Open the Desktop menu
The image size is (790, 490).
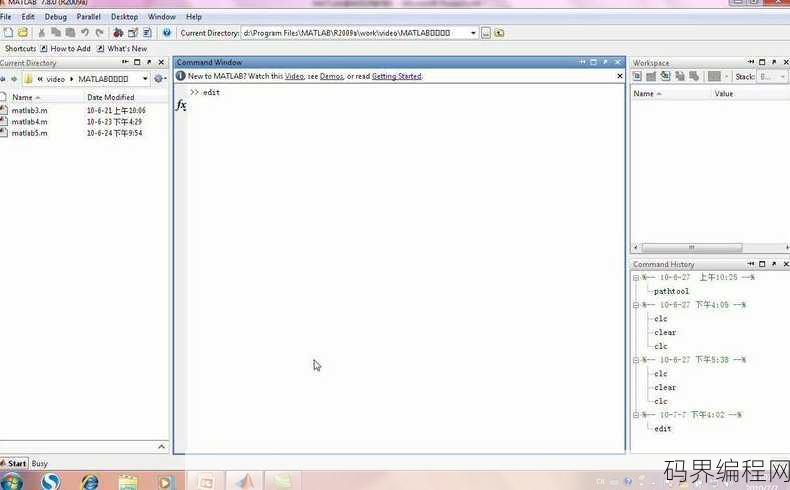tap(124, 17)
